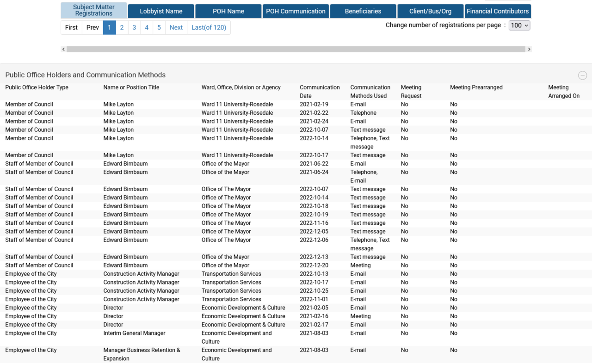
Task: Jump to page 3 of results
Action: tap(134, 27)
